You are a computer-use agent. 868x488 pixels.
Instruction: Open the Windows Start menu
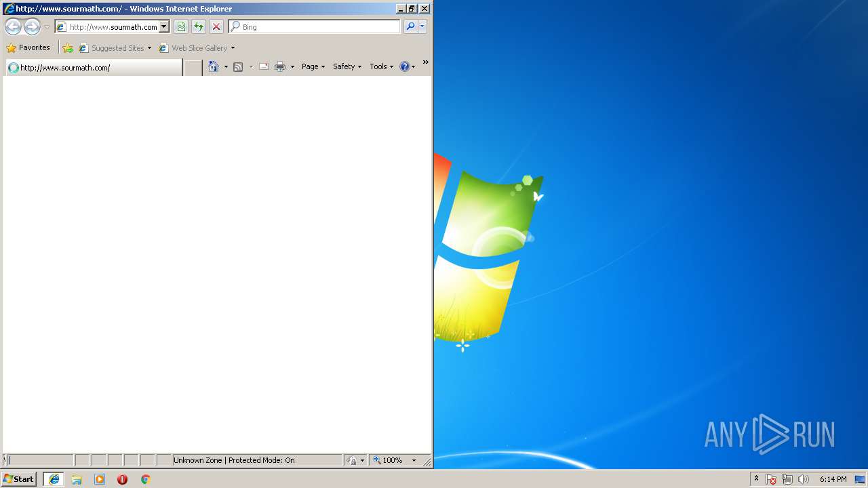[x=18, y=479]
